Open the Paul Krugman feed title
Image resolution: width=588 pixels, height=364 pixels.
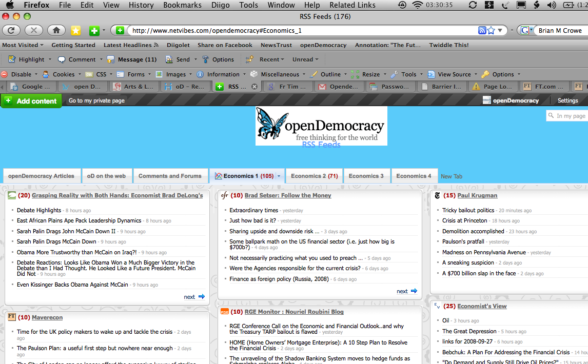[477, 195]
